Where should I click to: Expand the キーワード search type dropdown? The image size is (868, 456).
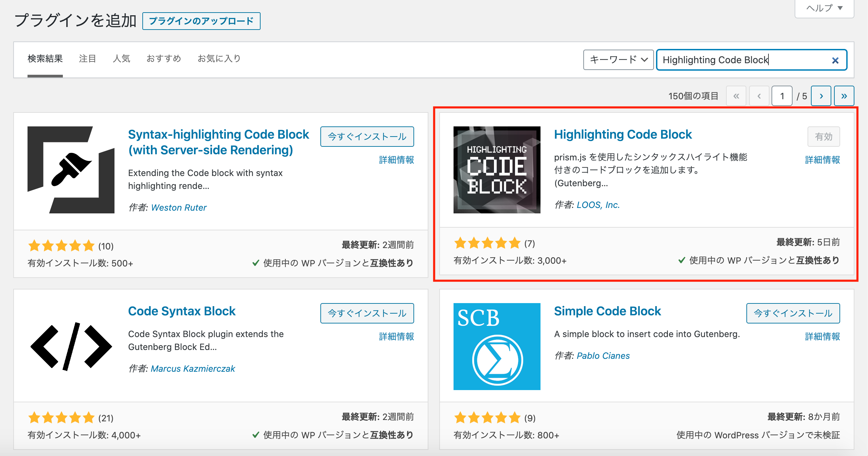(618, 60)
